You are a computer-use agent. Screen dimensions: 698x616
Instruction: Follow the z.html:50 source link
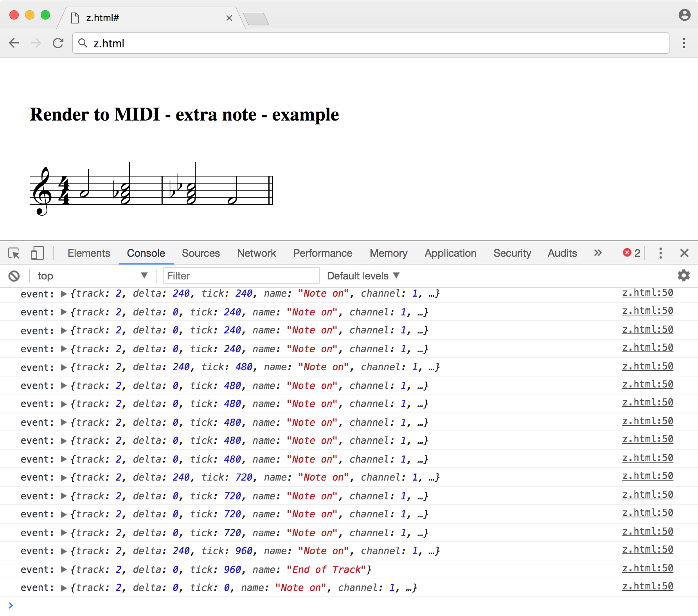(x=648, y=293)
